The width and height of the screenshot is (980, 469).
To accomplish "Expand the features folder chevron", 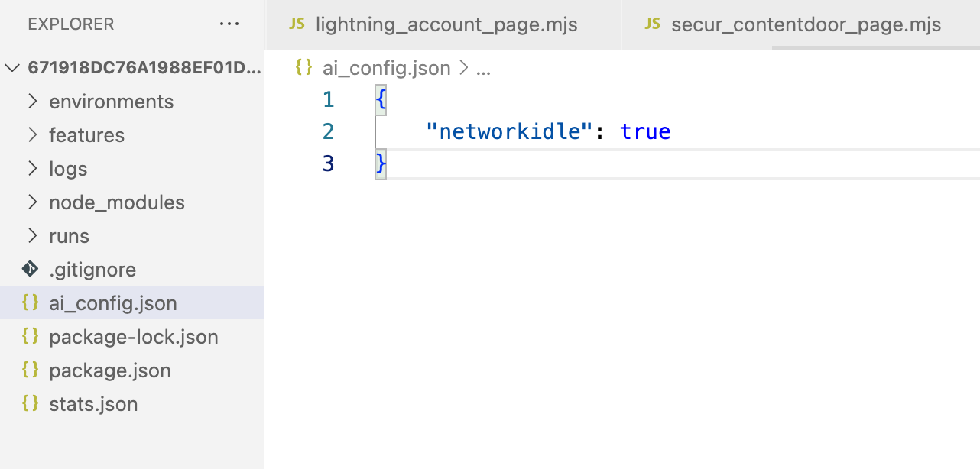I will click(32, 135).
